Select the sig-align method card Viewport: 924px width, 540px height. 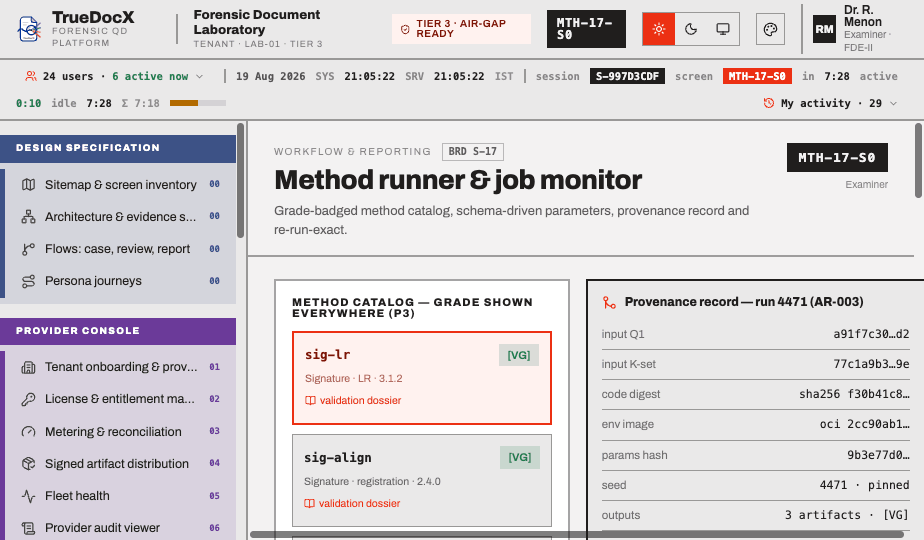pyautogui.click(x=422, y=480)
